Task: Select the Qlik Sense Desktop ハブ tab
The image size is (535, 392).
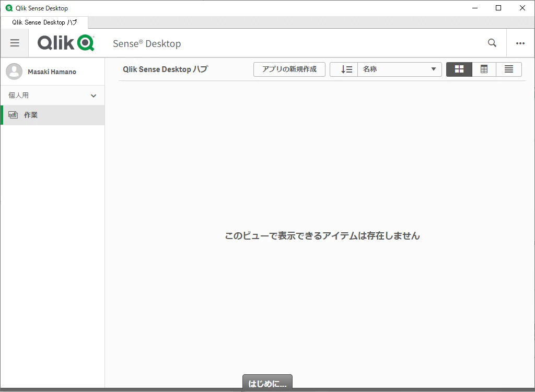Action: pyautogui.click(x=44, y=22)
